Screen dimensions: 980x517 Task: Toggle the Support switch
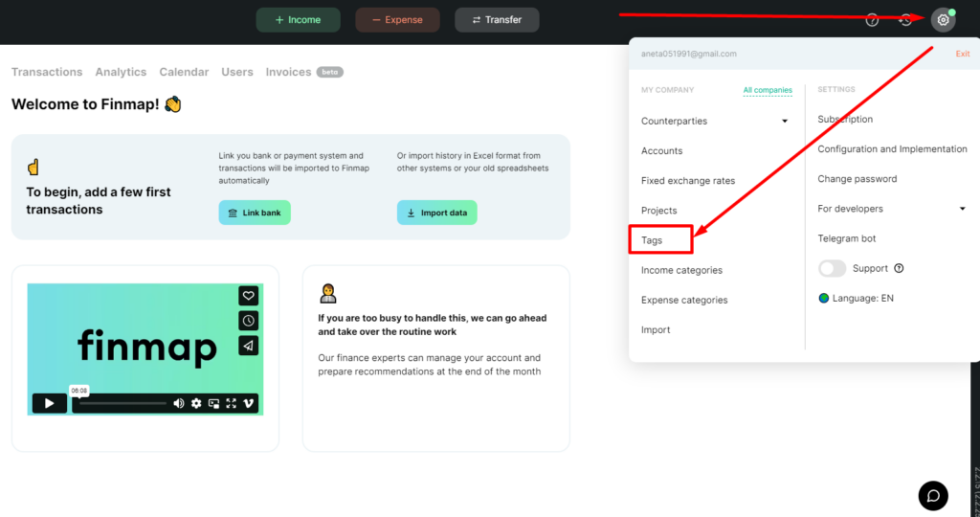[x=832, y=268]
